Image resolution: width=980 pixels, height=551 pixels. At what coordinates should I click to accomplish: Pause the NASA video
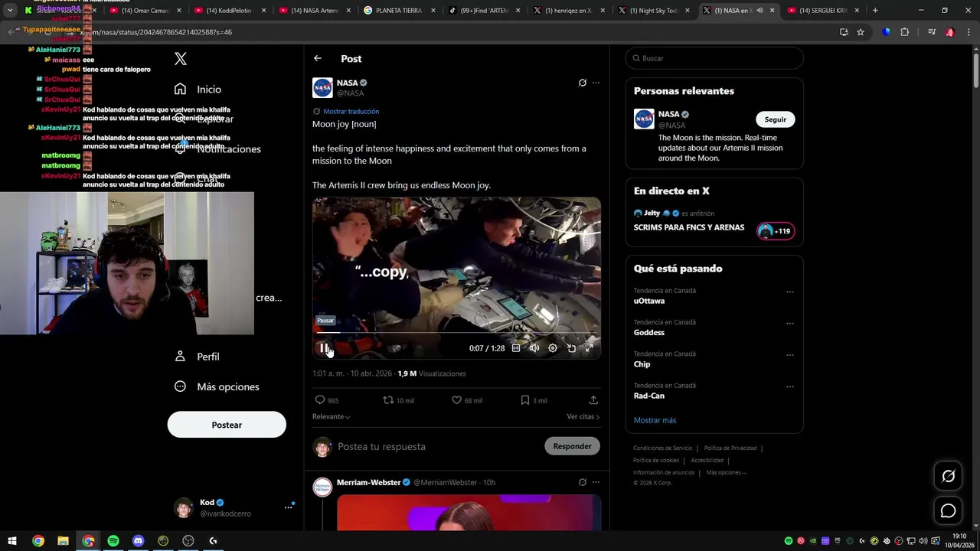[324, 348]
